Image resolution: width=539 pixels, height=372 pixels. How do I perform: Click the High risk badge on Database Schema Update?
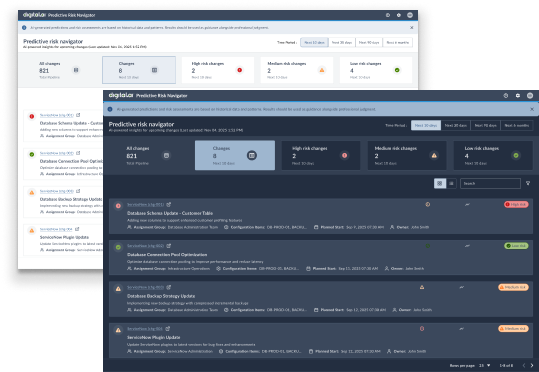tap(516, 205)
